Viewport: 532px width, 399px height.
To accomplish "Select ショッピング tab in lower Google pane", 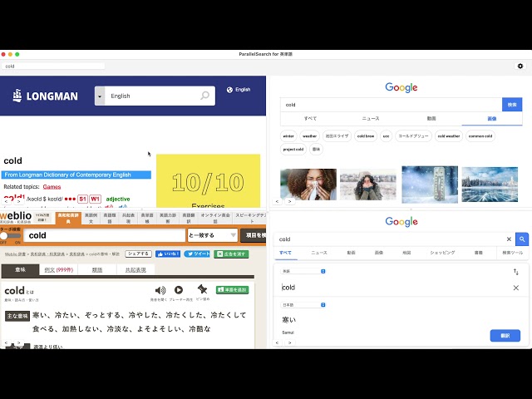I will tap(442, 253).
